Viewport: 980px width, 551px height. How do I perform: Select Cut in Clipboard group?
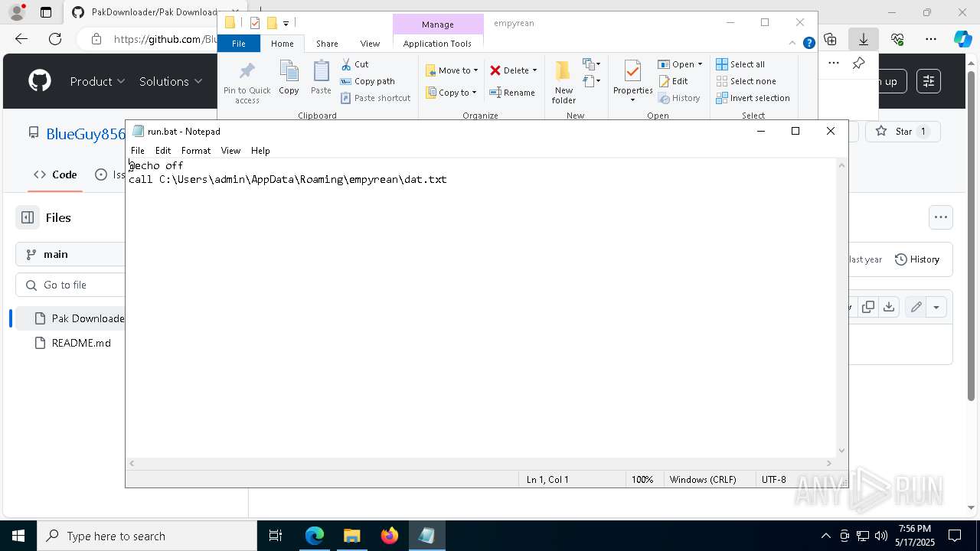(354, 64)
